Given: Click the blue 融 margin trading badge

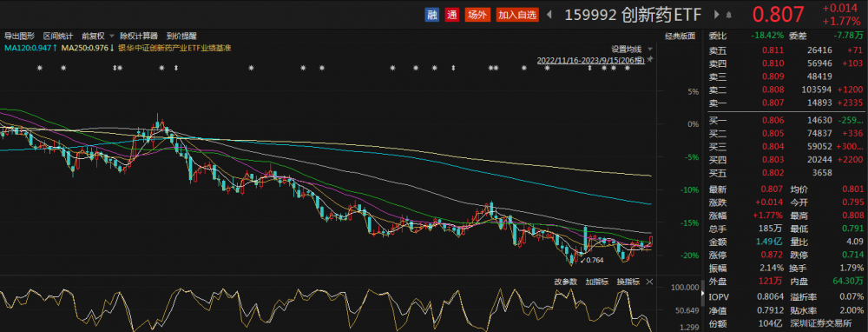Looking at the screenshot, I should (431, 15).
